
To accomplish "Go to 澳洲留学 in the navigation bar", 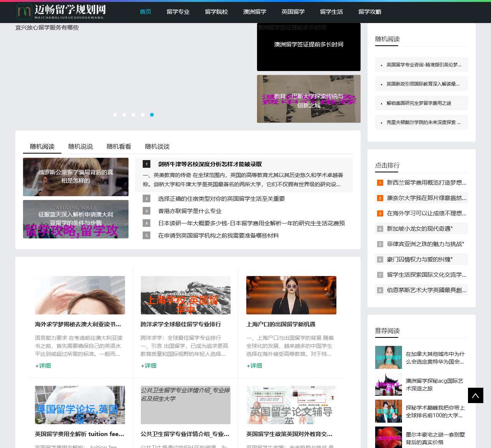I will click(255, 12).
